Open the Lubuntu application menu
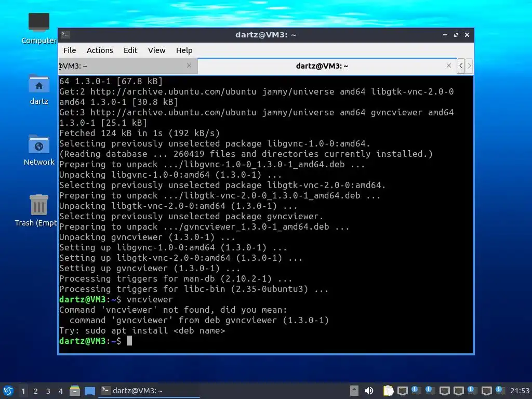Viewport: 532px width, 399px height. pos(8,391)
